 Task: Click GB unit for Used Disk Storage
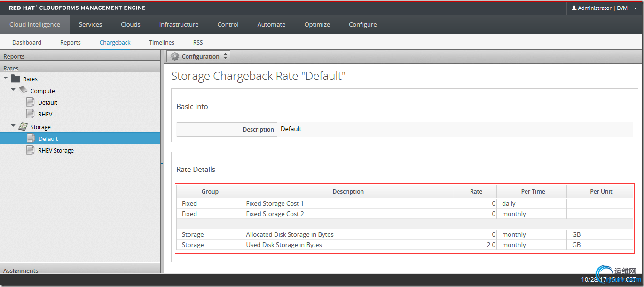[x=576, y=245]
